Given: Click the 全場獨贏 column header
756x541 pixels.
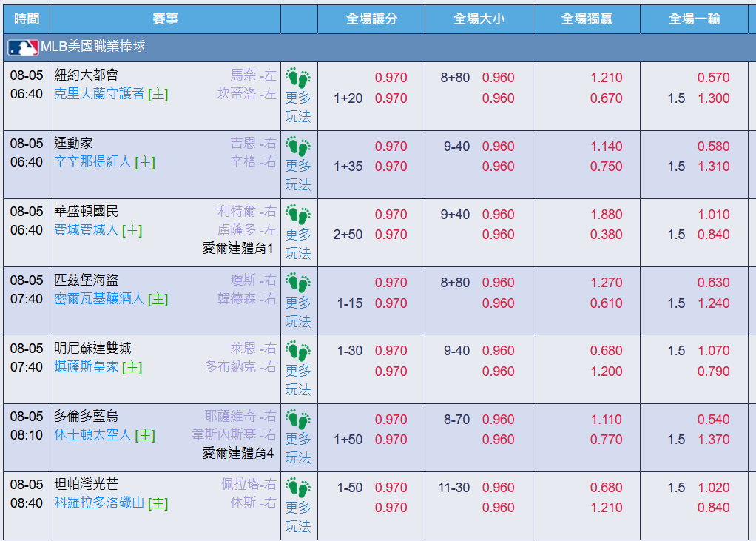Looking at the screenshot, I should pyautogui.click(x=587, y=19).
